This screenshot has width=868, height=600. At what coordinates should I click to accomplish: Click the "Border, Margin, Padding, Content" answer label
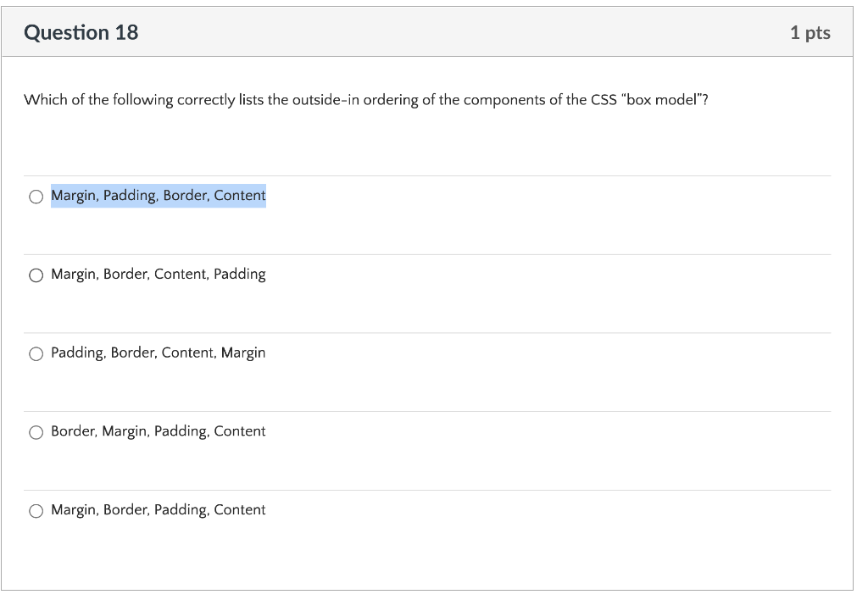pos(159,431)
